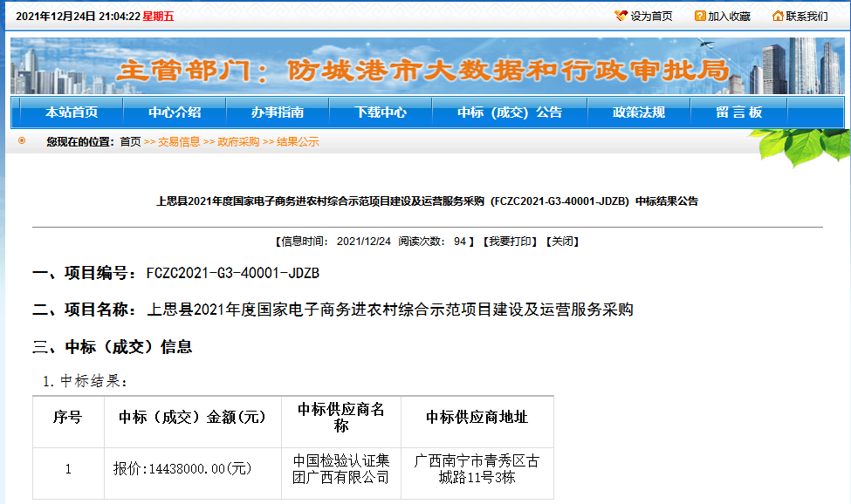Click the announcement title heading text

(x=427, y=201)
